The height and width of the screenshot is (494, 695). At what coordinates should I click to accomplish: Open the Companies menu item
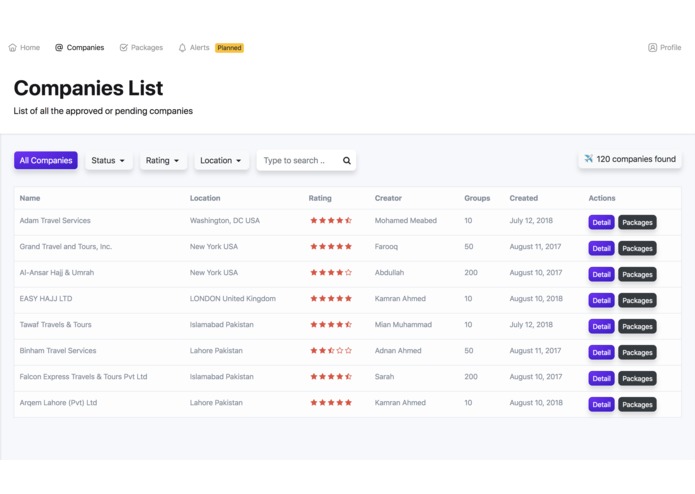coord(79,47)
